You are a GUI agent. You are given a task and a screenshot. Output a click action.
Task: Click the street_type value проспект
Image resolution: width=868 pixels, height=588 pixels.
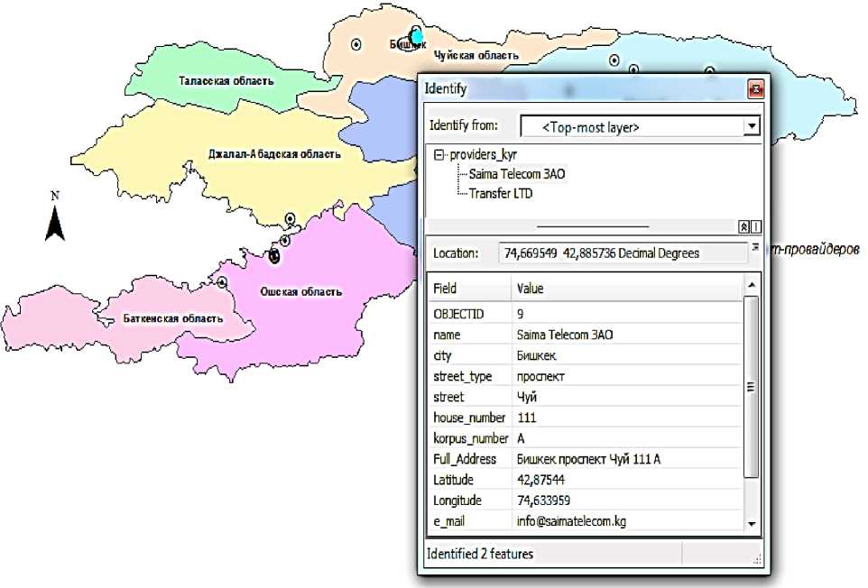tap(540, 377)
